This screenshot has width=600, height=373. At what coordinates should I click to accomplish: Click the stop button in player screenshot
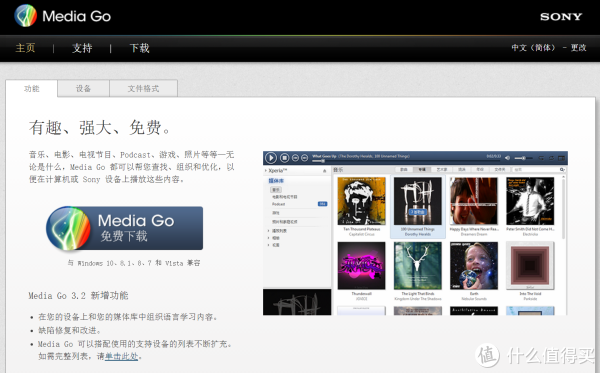point(284,158)
